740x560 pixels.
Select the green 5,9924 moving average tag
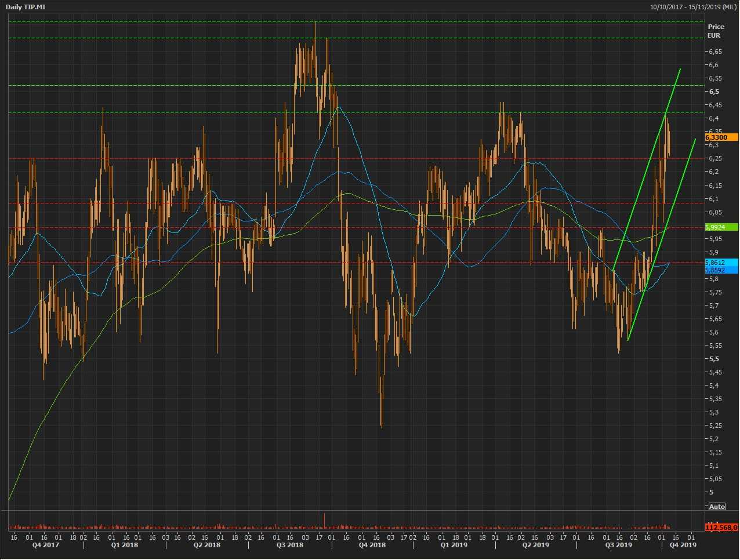(x=721, y=227)
